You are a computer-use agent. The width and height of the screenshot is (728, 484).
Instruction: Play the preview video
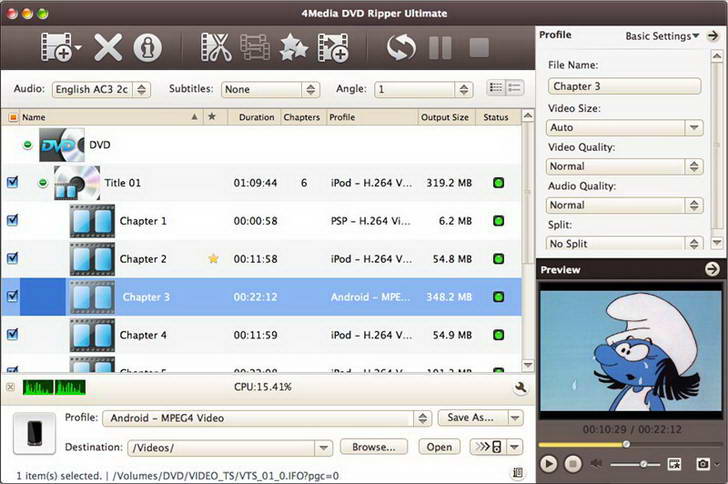(548, 464)
